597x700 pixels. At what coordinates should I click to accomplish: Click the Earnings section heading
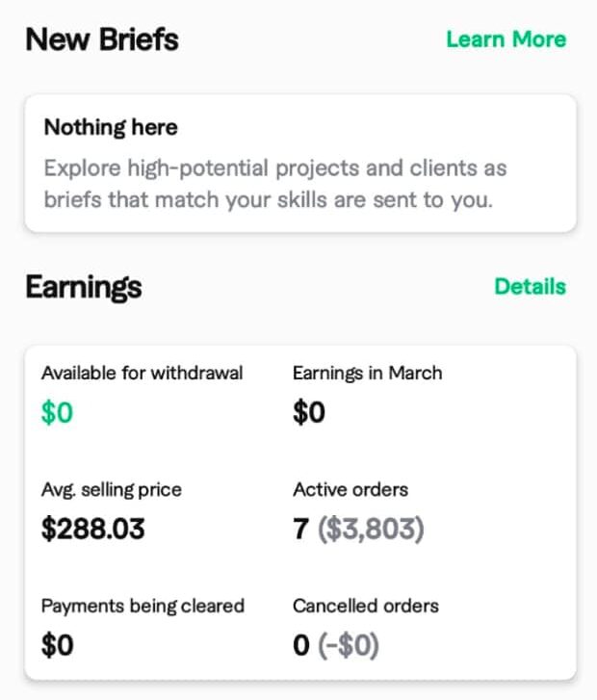(x=84, y=286)
